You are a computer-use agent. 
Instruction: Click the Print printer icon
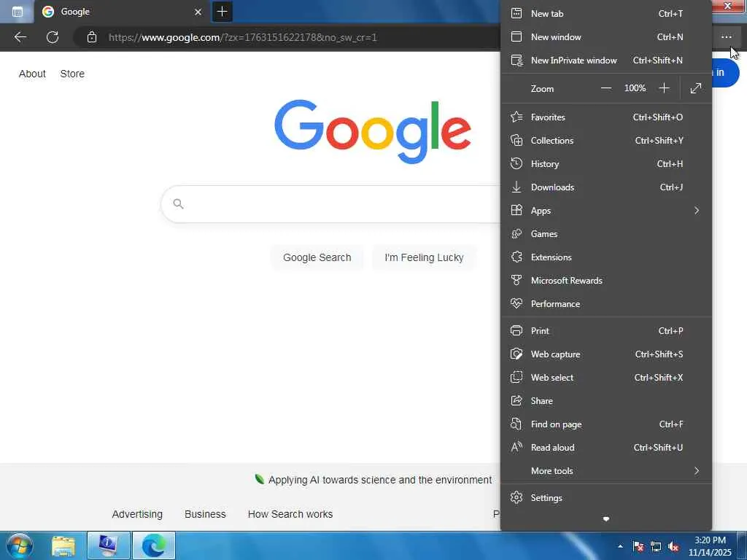click(516, 330)
